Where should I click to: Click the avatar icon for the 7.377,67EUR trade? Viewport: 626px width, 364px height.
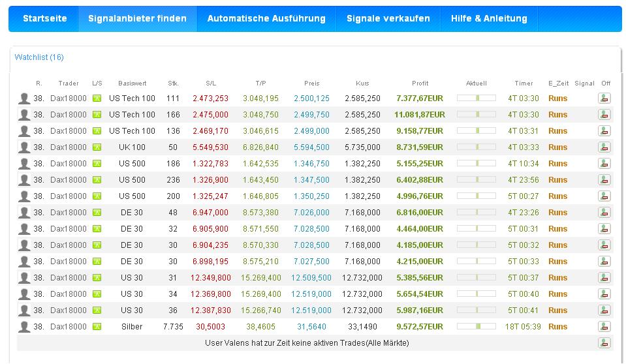click(x=24, y=99)
